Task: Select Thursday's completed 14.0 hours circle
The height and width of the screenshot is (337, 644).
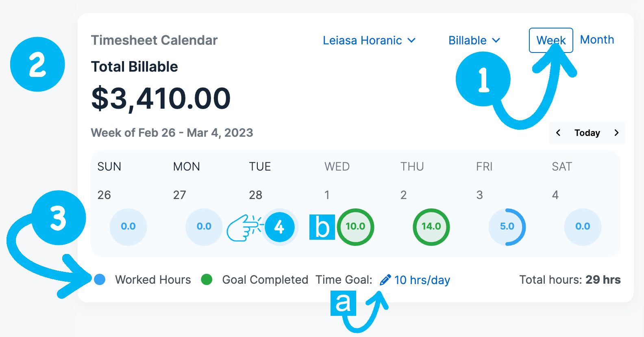Action: point(431,227)
